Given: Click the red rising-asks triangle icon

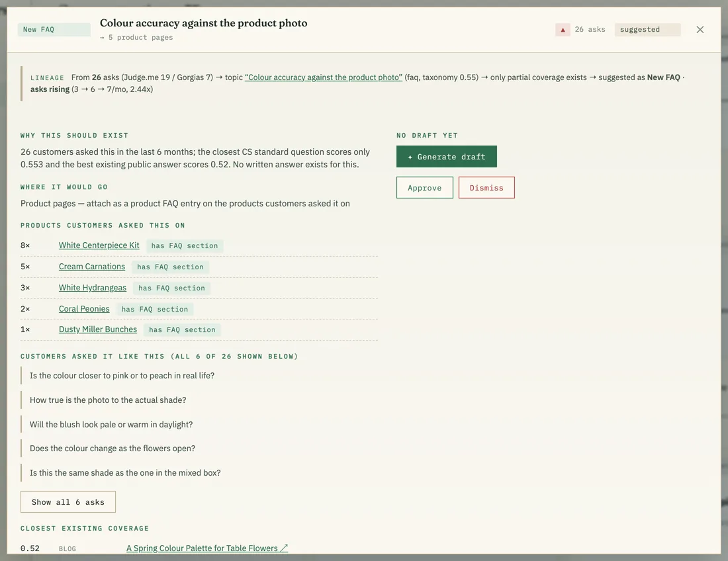Looking at the screenshot, I should point(563,30).
